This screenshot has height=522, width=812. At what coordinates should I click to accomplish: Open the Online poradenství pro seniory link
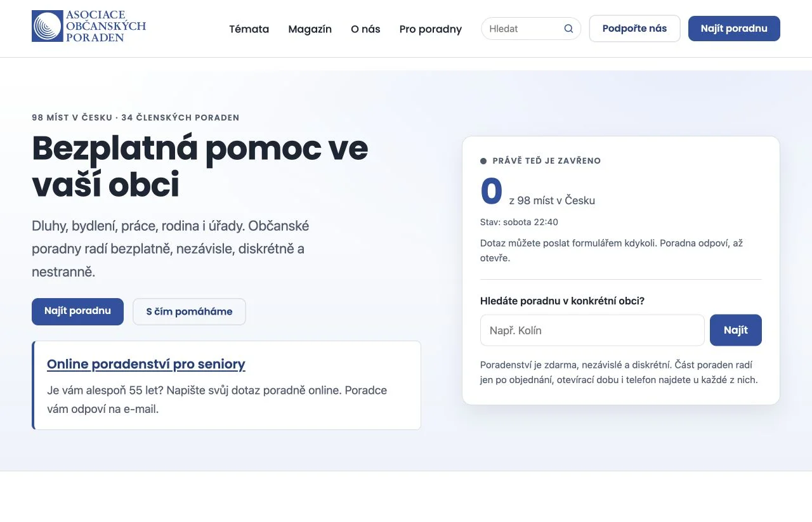[146, 364]
